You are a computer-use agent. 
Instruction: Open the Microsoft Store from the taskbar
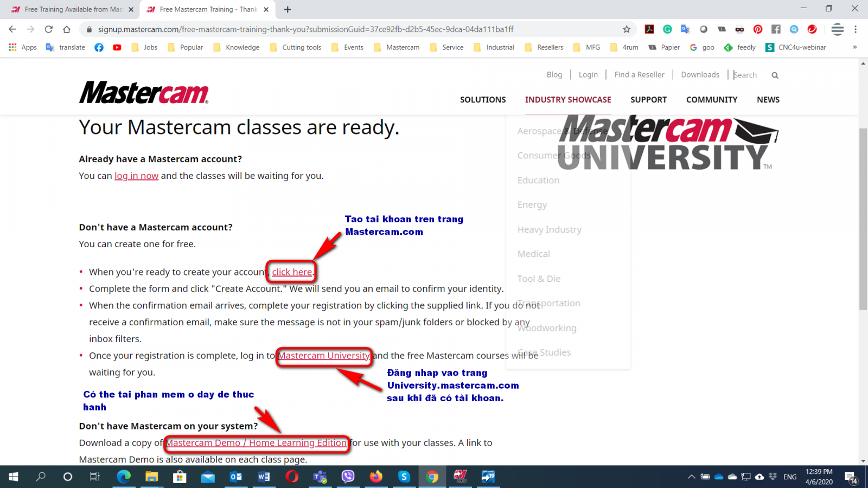click(x=180, y=477)
